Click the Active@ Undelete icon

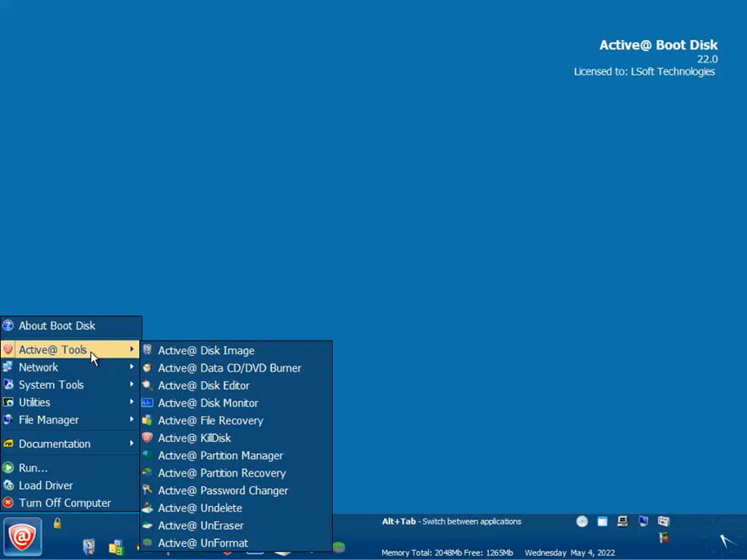(x=147, y=508)
